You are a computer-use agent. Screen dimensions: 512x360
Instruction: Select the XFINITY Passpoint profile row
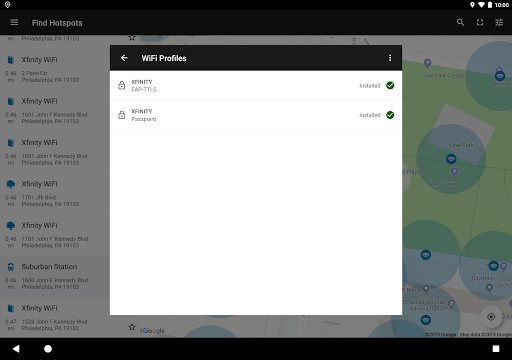256,115
